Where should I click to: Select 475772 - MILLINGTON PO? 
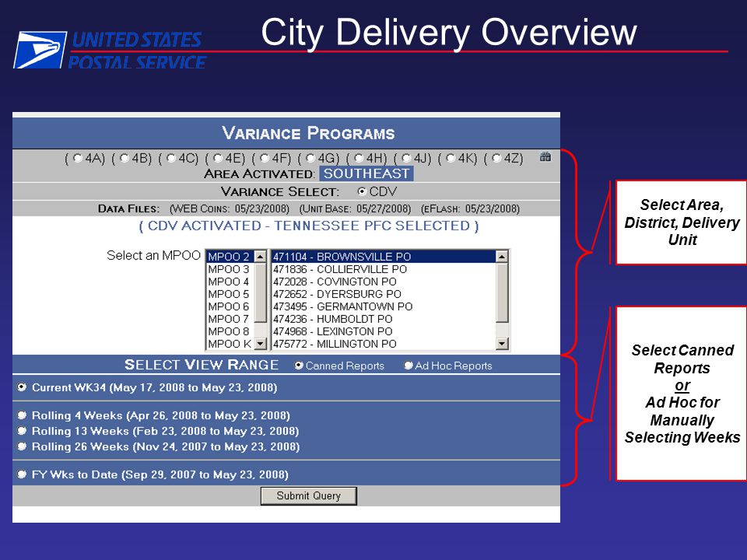(384, 343)
